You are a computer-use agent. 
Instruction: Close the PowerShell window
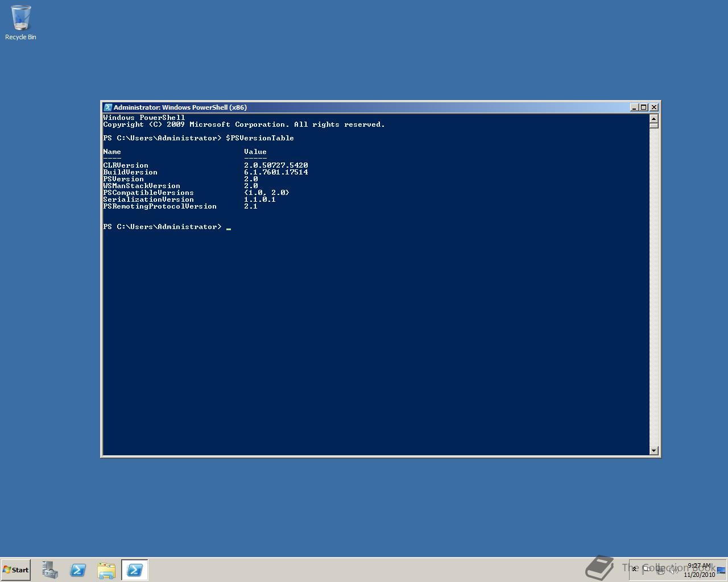click(654, 107)
